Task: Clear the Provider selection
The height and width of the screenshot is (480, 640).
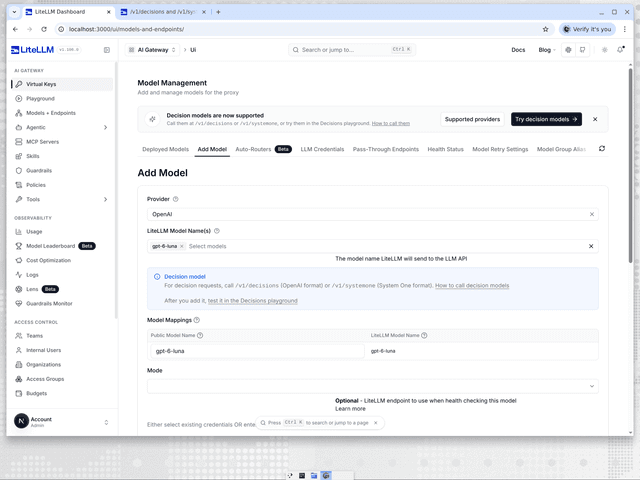Action: point(592,214)
